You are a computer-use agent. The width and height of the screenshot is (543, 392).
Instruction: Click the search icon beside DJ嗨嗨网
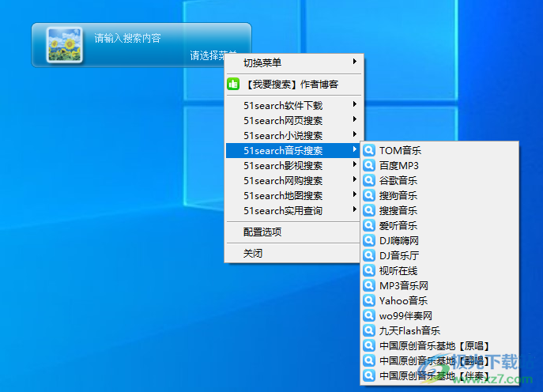369,240
